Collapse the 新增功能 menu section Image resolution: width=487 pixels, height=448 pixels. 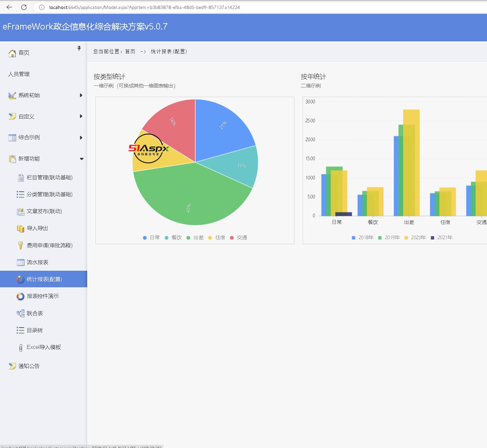coord(82,159)
